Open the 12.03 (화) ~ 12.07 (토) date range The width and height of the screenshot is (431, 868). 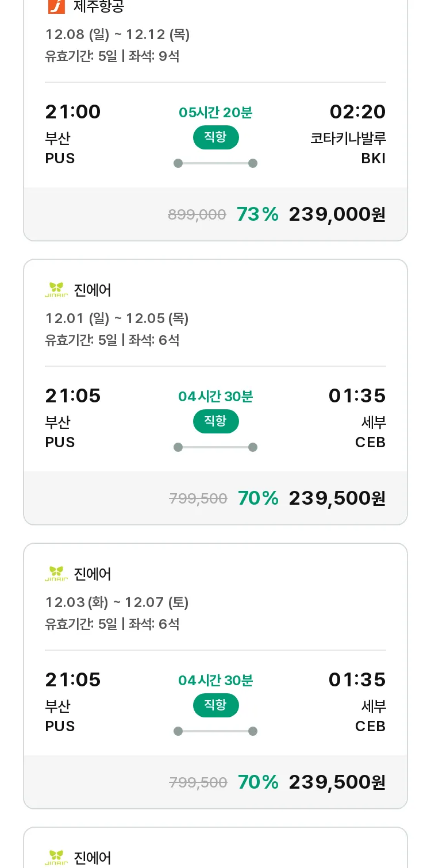(117, 602)
